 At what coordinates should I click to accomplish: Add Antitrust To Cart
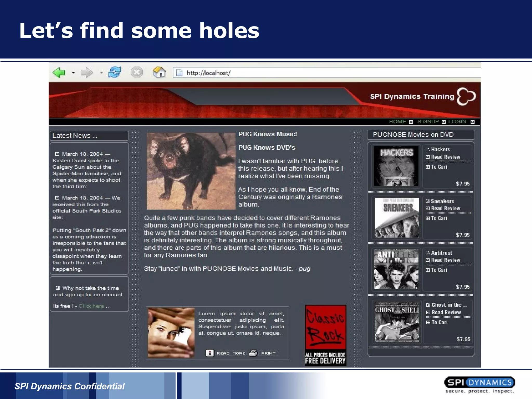click(439, 270)
